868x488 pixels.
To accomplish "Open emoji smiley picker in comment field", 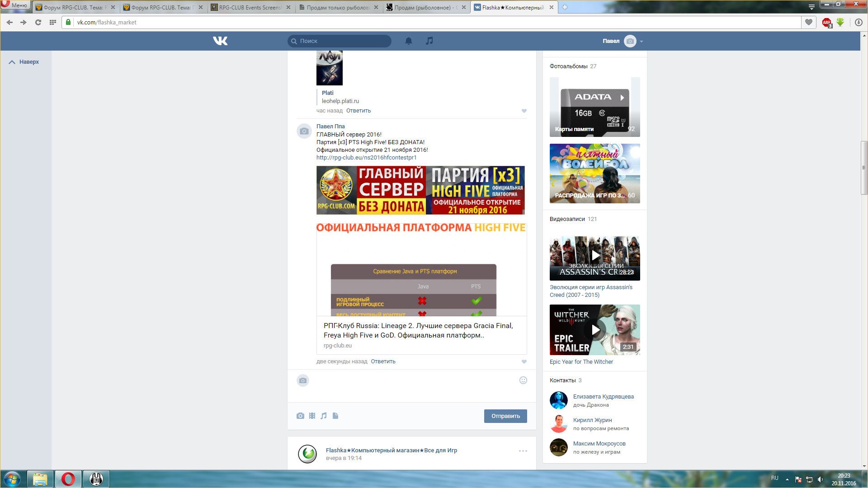I will click(x=523, y=380).
